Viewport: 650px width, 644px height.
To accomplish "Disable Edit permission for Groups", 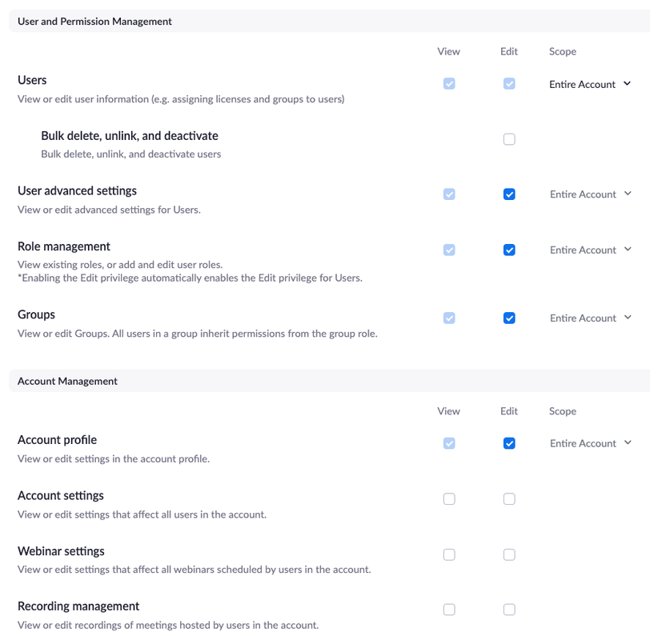I will (509, 318).
